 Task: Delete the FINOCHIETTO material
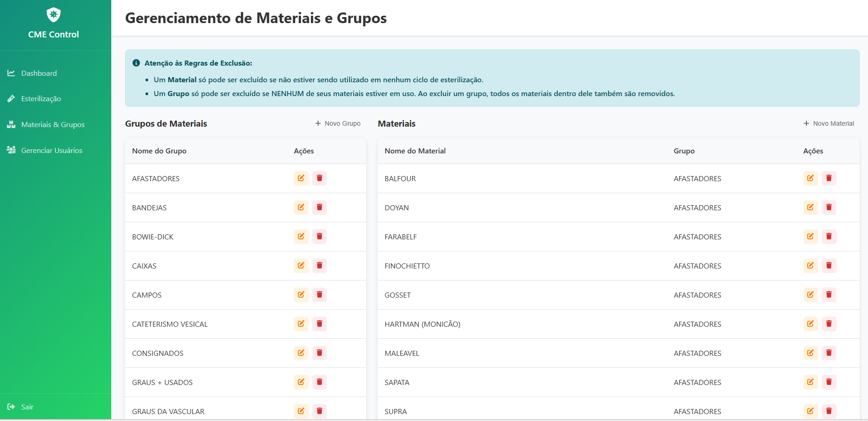click(x=829, y=266)
